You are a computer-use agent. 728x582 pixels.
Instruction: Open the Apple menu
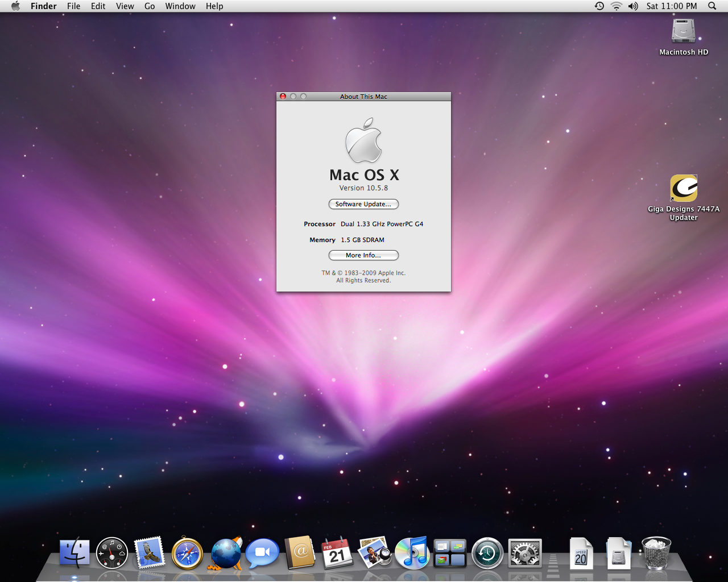(x=15, y=6)
